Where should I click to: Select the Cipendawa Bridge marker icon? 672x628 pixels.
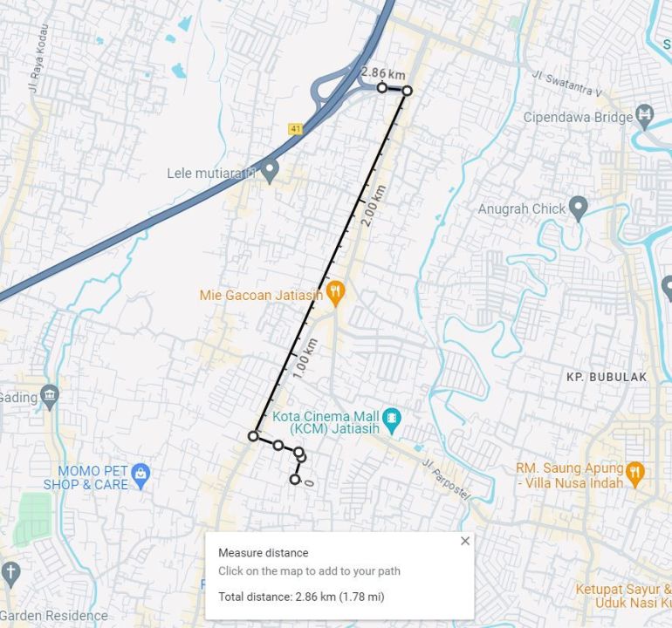click(644, 116)
